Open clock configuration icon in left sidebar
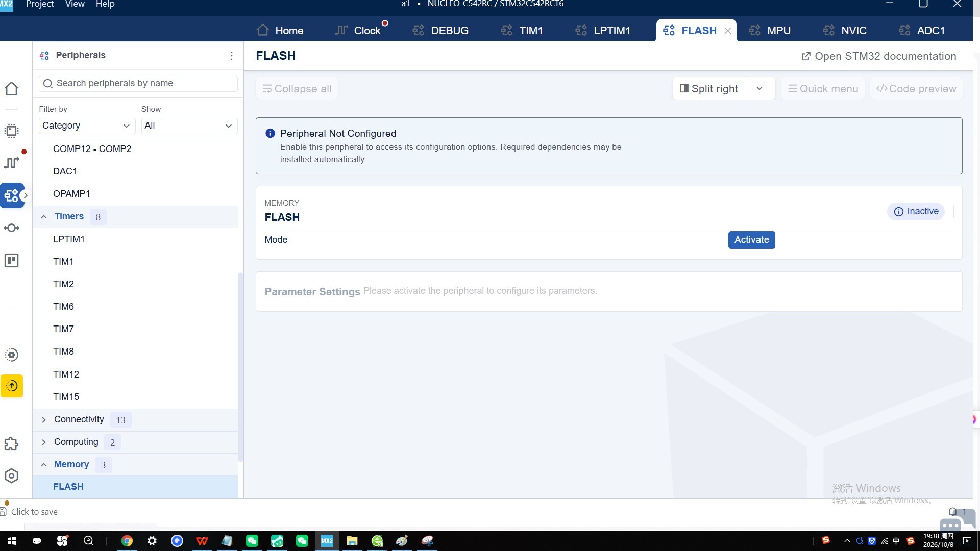This screenshot has height=551, width=980. 11,163
